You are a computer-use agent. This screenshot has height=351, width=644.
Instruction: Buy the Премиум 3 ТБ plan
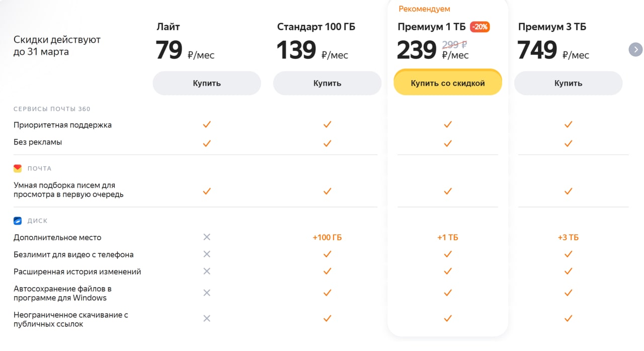click(x=569, y=83)
